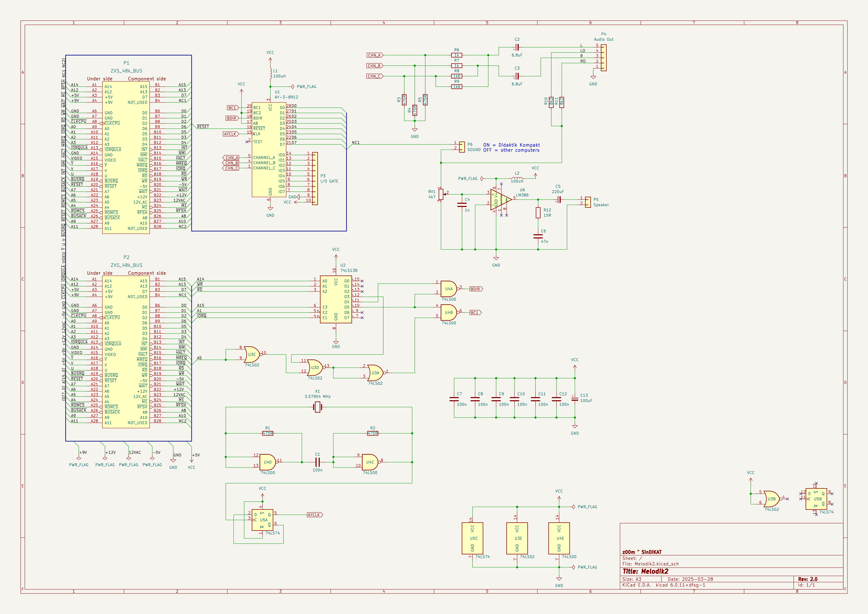Click the CHN_A input label at top
868x614 pixels.
click(375, 55)
